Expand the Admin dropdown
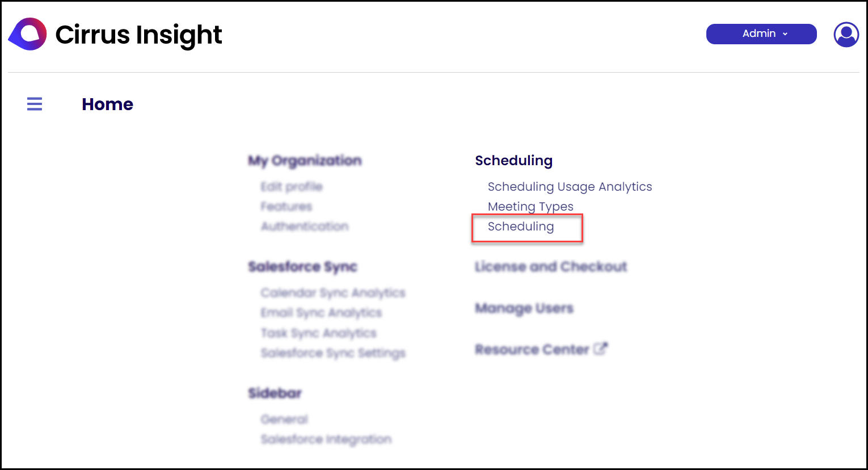This screenshot has width=868, height=470. coord(761,34)
